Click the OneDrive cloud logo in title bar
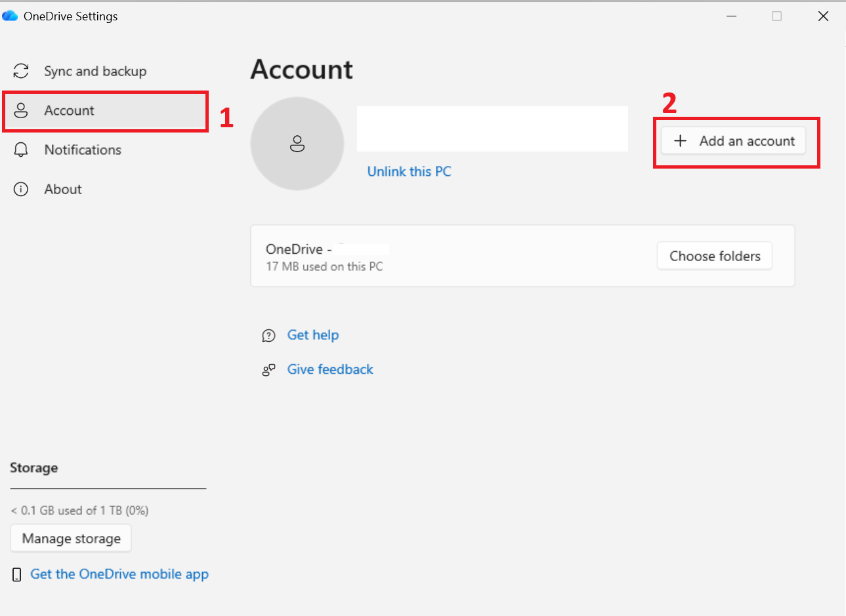Screen dimensions: 846x616 10,15
